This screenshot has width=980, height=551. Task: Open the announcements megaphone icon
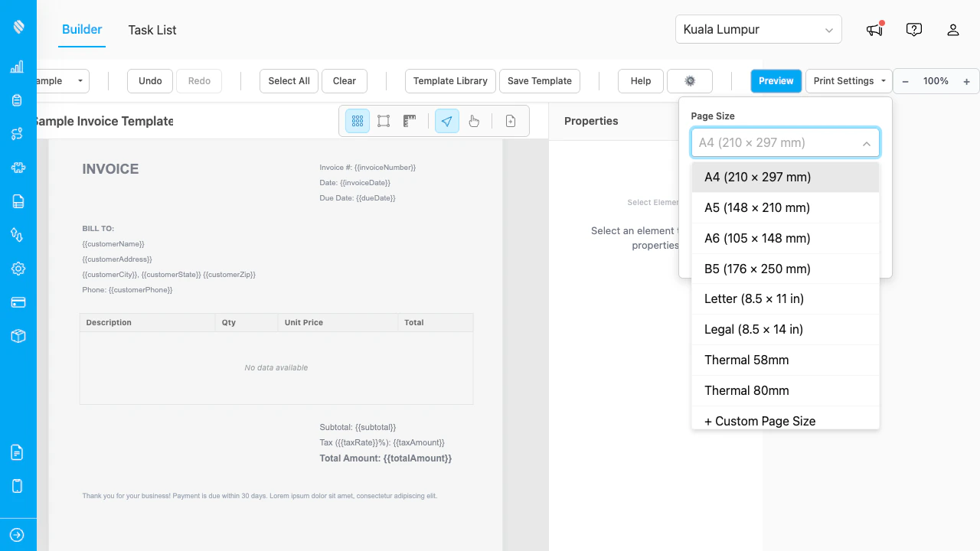[x=874, y=29]
